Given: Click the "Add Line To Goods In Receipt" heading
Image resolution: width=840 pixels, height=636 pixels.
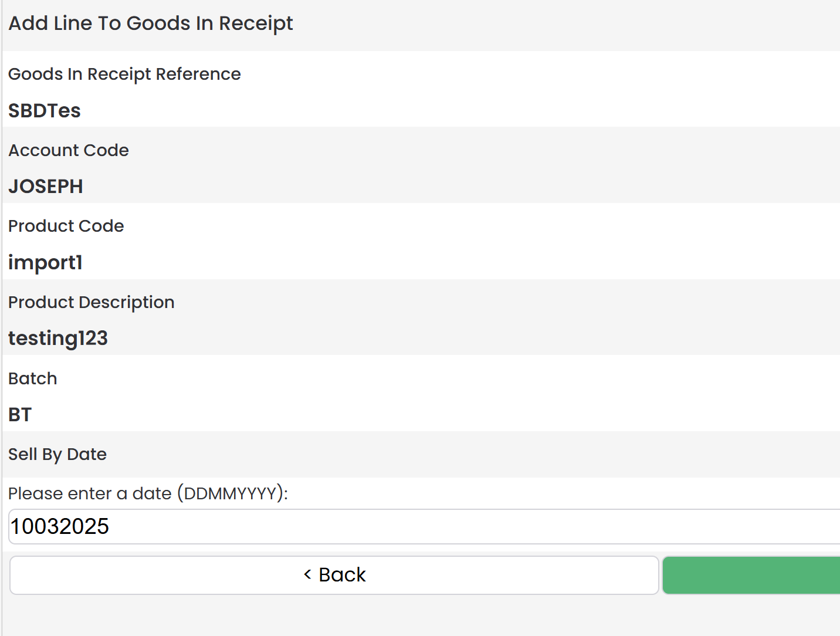Looking at the screenshot, I should (151, 23).
